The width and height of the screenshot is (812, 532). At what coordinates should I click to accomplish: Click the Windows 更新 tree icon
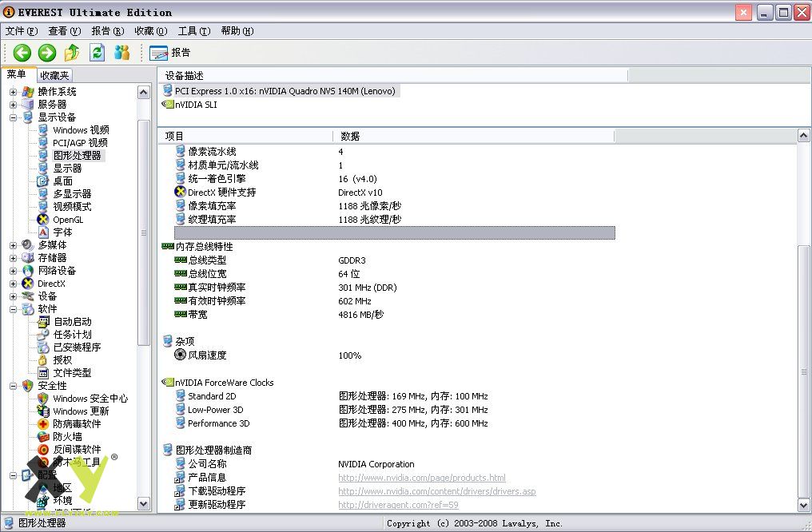pyautogui.click(x=43, y=411)
